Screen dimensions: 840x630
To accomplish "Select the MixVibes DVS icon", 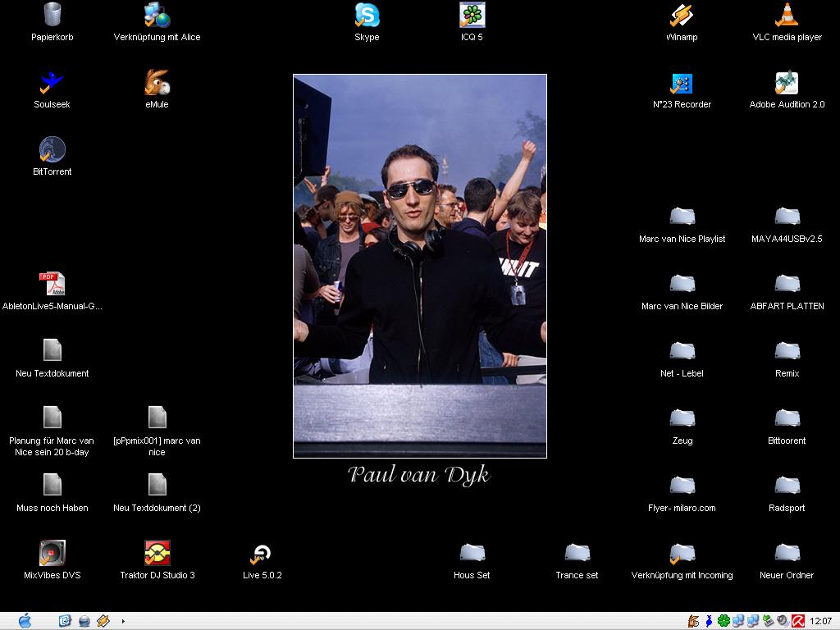I will pyautogui.click(x=52, y=554).
